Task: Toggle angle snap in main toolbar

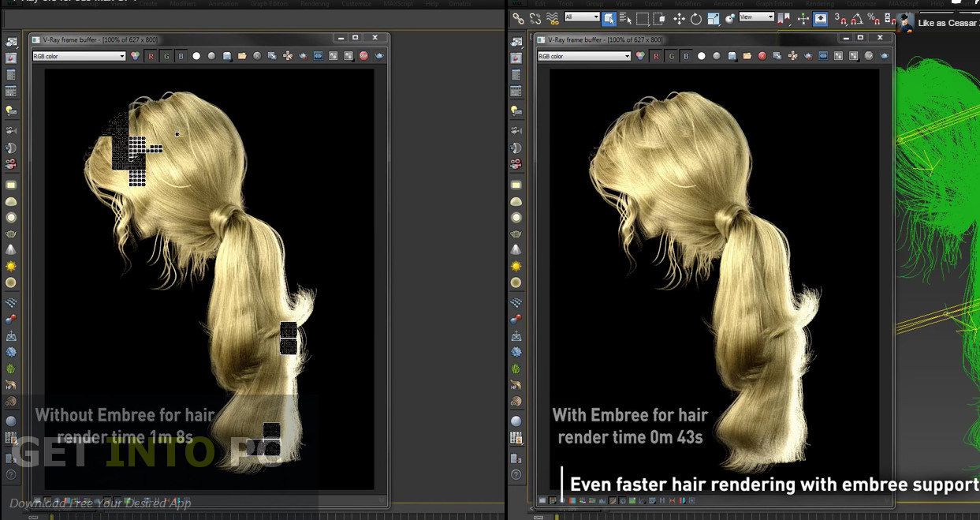Action: coord(856,18)
